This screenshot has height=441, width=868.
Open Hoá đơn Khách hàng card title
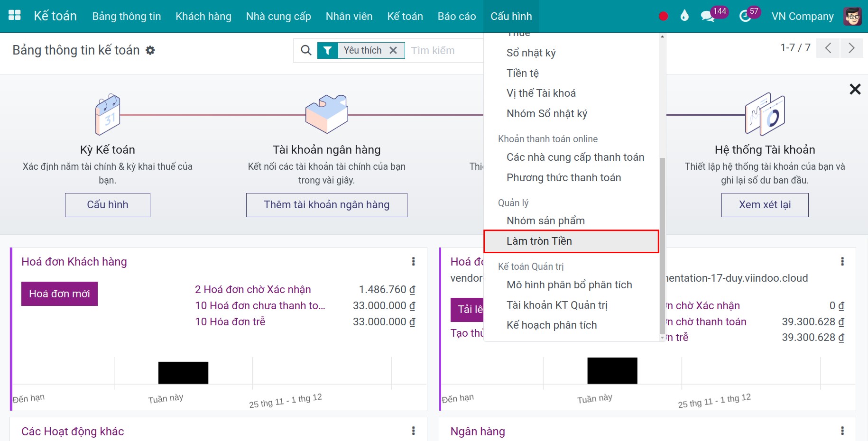[74, 262]
